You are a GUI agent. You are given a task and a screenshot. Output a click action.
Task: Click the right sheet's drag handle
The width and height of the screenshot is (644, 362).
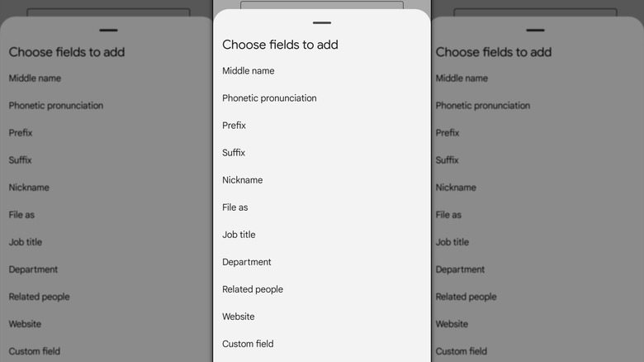[x=535, y=31]
